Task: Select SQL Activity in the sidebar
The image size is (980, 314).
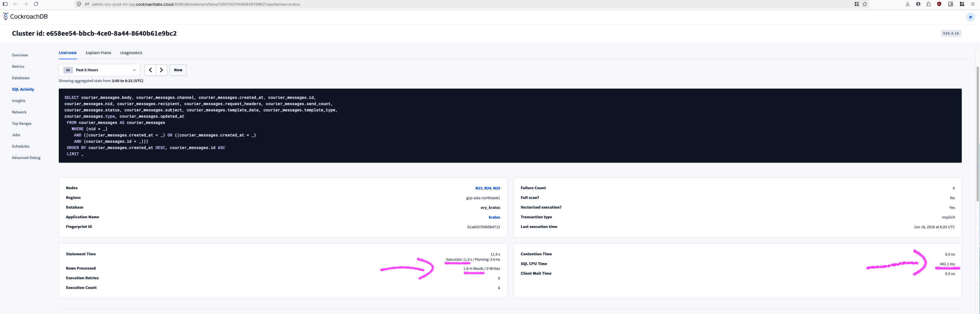Action: (x=23, y=89)
